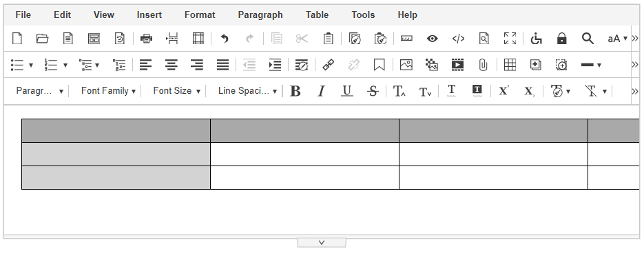Open the aA change case dropdown
The width and height of the screenshot is (644, 260).
(x=618, y=39)
